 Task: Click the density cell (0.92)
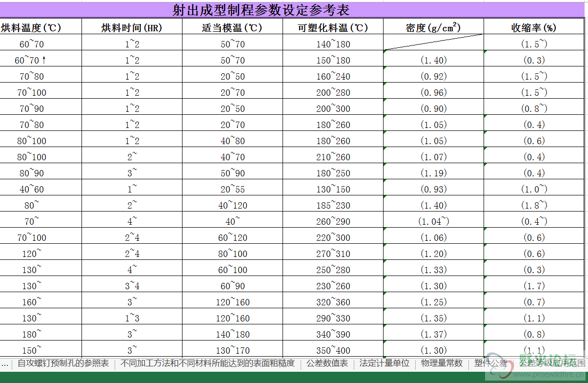433,75
